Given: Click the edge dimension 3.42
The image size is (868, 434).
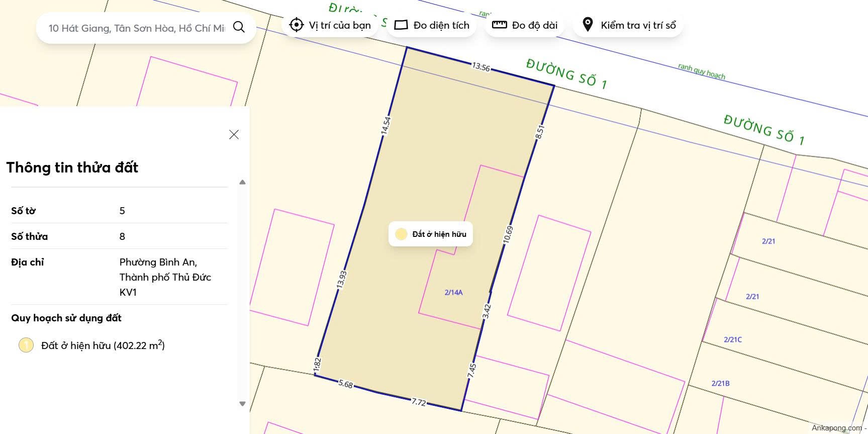Looking at the screenshot, I should [x=487, y=311].
